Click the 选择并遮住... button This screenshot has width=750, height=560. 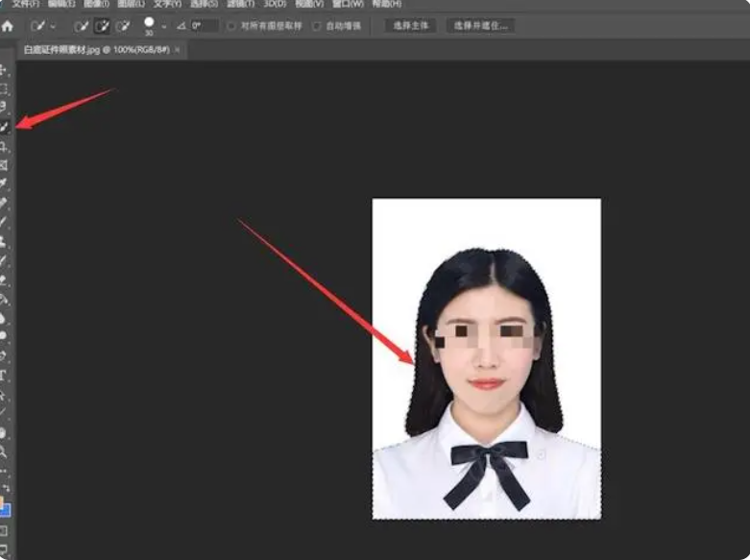coord(480,26)
